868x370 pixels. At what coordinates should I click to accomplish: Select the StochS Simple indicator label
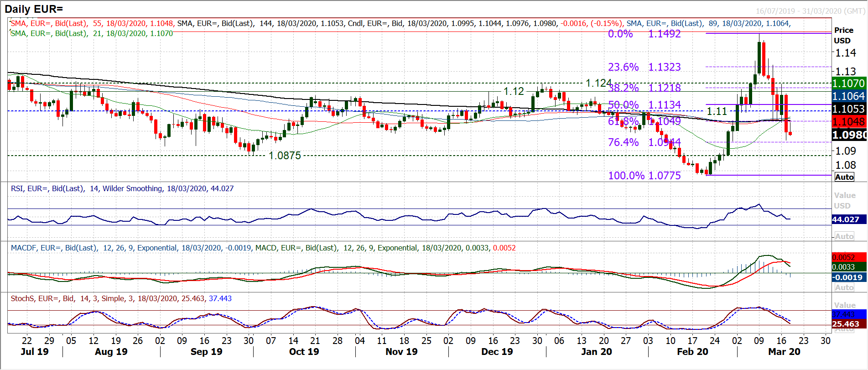[x=121, y=298]
